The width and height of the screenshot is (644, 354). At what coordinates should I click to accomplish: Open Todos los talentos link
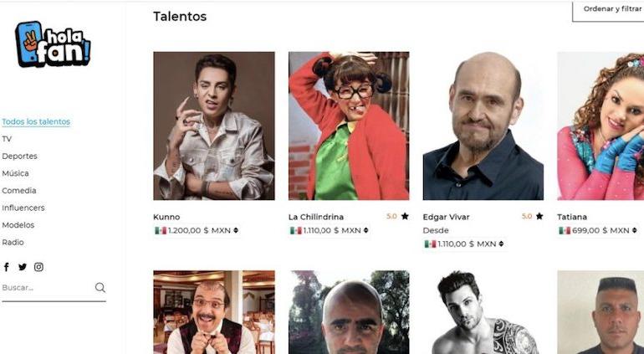coord(36,121)
